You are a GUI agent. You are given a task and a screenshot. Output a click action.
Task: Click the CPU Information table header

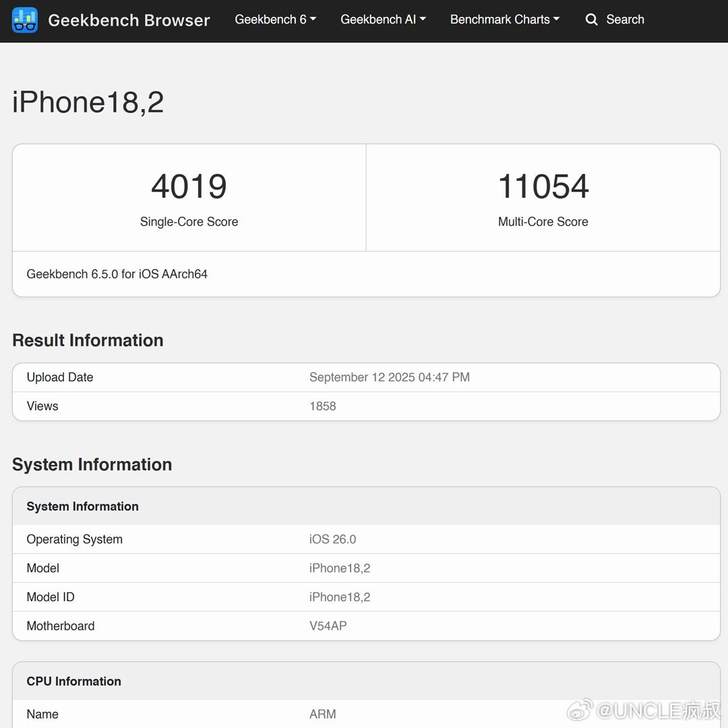coord(74,681)
